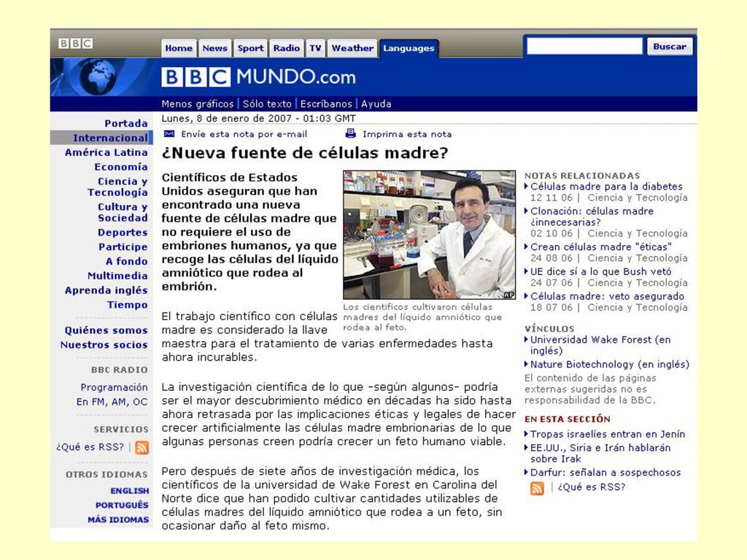Click the Nuestros socios link
This screenshot has width=747, height=560.
click(104, 344)
